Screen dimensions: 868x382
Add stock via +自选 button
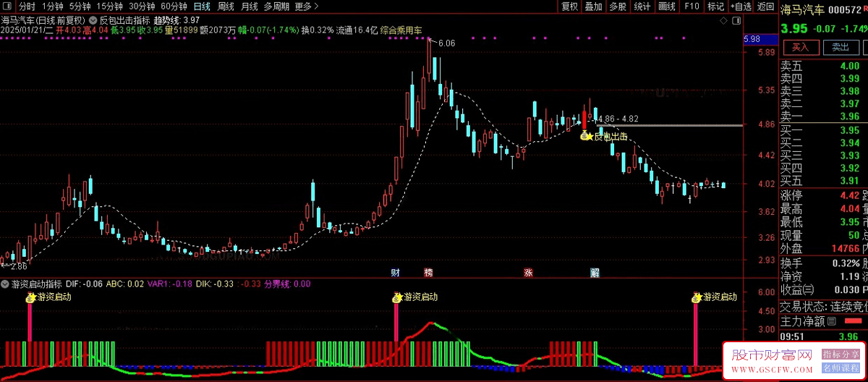[741, 7]
